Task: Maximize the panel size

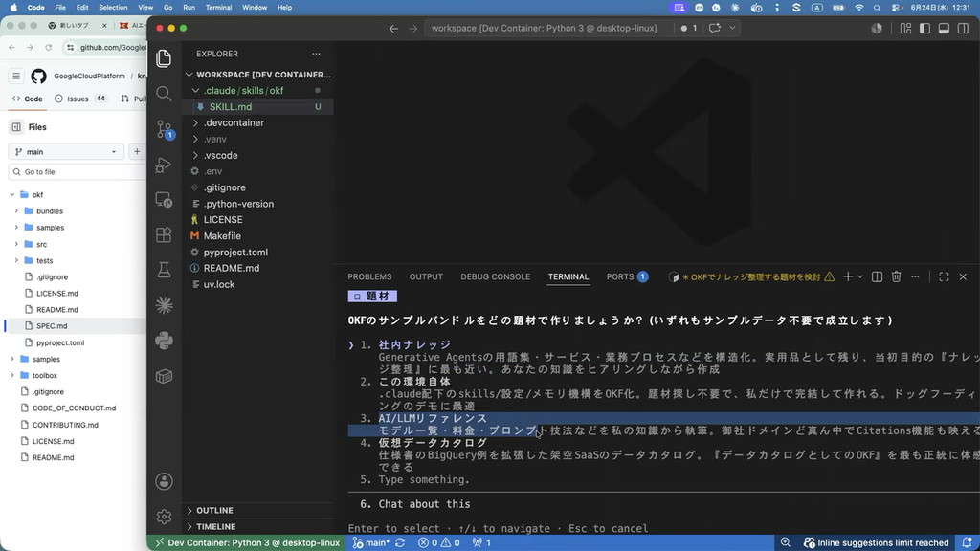Action: pyautogui.click(x=944, y=276)
